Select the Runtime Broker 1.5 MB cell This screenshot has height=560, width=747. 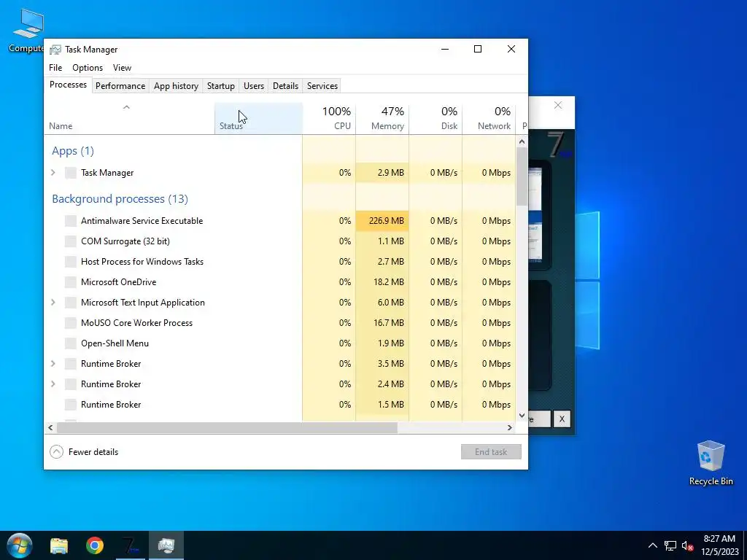coord(382,404)
